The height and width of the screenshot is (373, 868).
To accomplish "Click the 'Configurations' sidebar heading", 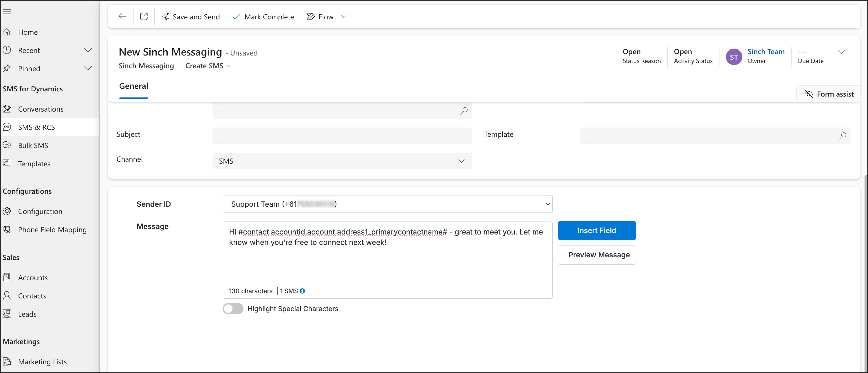I will [x=27, y=191].
